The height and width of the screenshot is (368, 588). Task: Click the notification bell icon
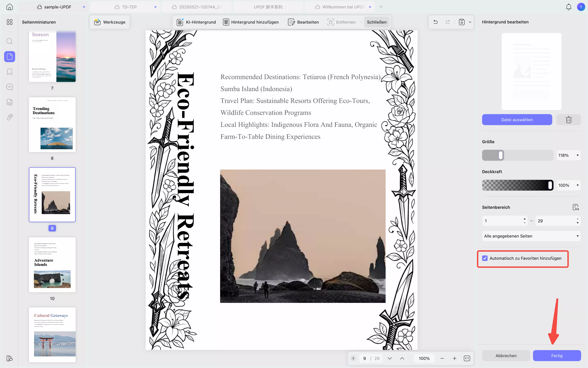(x=569, y=7)
